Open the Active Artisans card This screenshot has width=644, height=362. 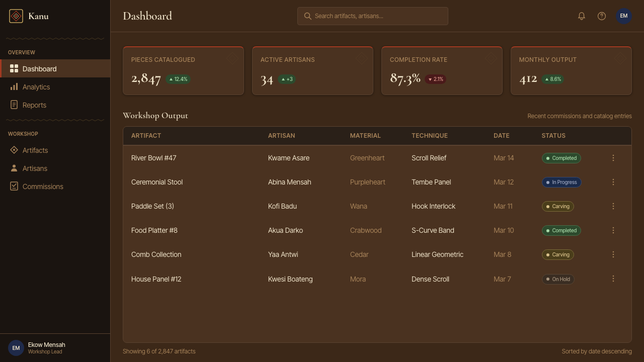[312, 70]
